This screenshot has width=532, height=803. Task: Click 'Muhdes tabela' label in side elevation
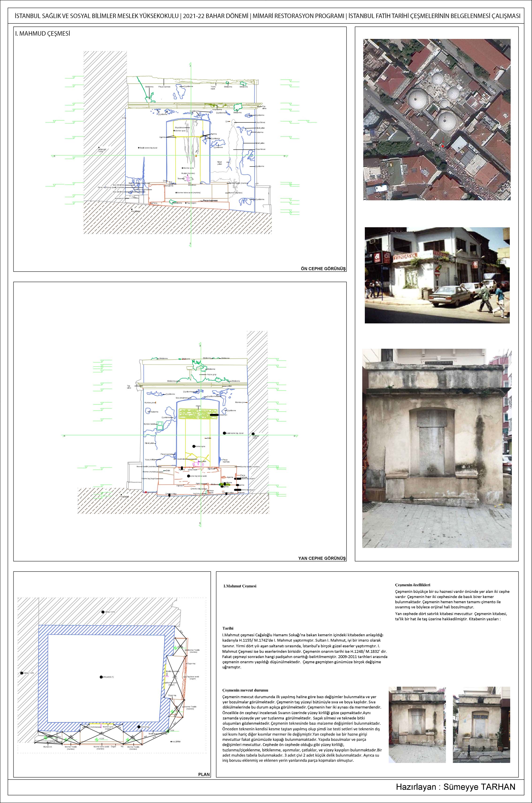tap(150, 424)
